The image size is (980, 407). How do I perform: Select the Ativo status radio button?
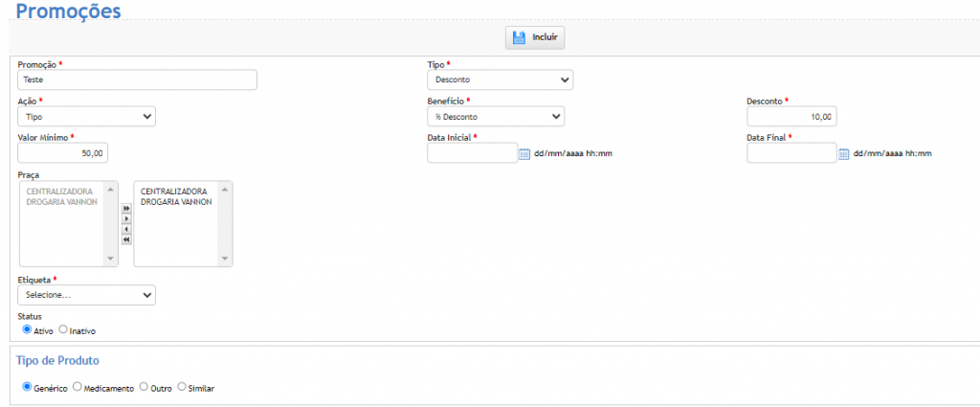click(27, 329)
